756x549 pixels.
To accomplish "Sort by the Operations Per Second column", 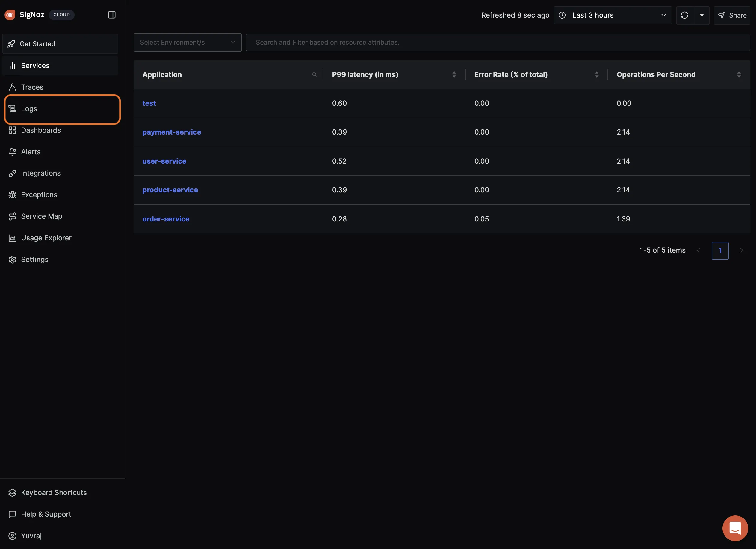I will [739, 75].
